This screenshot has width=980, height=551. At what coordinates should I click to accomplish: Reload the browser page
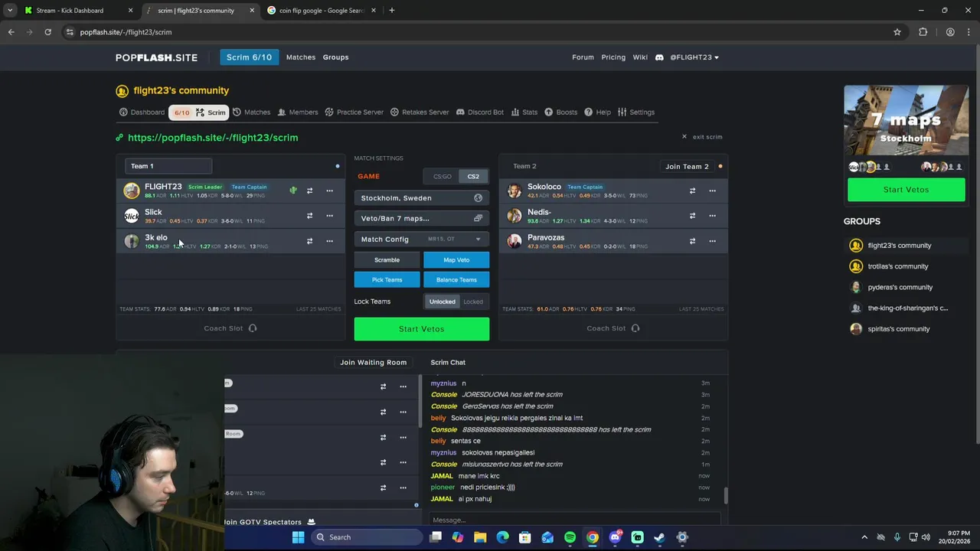(47, 32)
